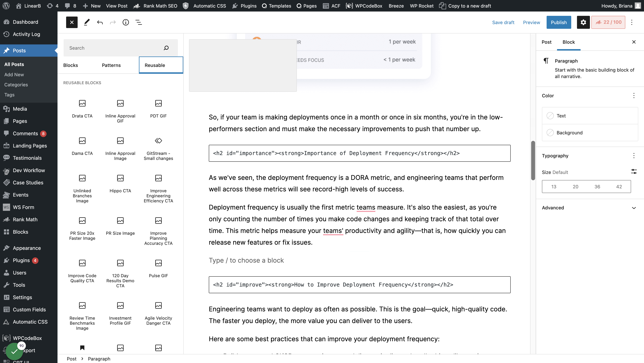Open the Rank Math 22/100 score
This screenshot has height=363, width=644.
coord(608,22)
